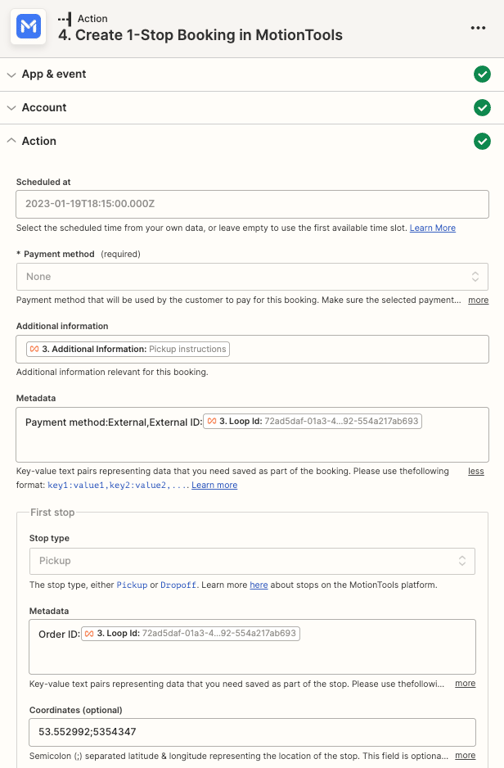The height and width of the screenshot is (768, 504).
Task: Click Loop Id pill in First stop Metadata
Action: [191, 633]
